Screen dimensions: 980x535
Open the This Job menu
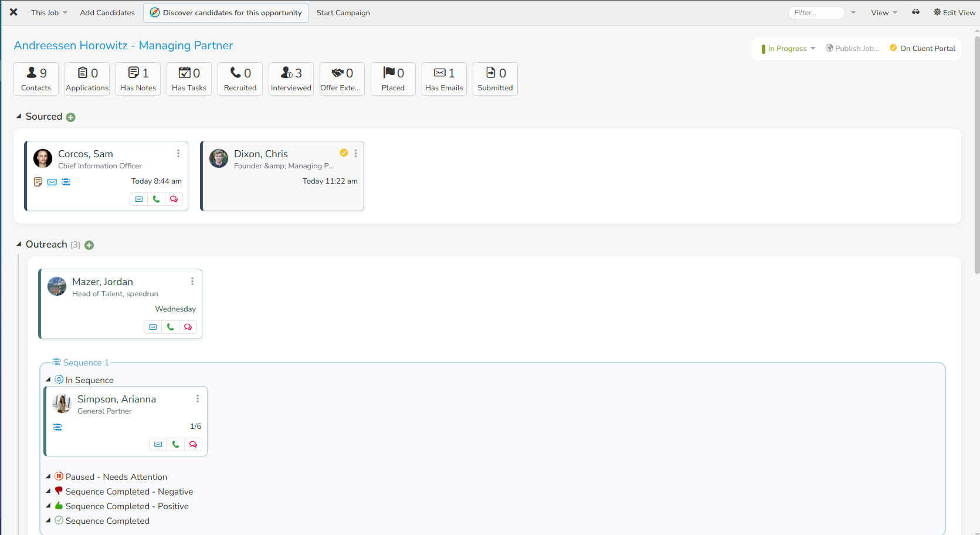[x=48, y=12]
